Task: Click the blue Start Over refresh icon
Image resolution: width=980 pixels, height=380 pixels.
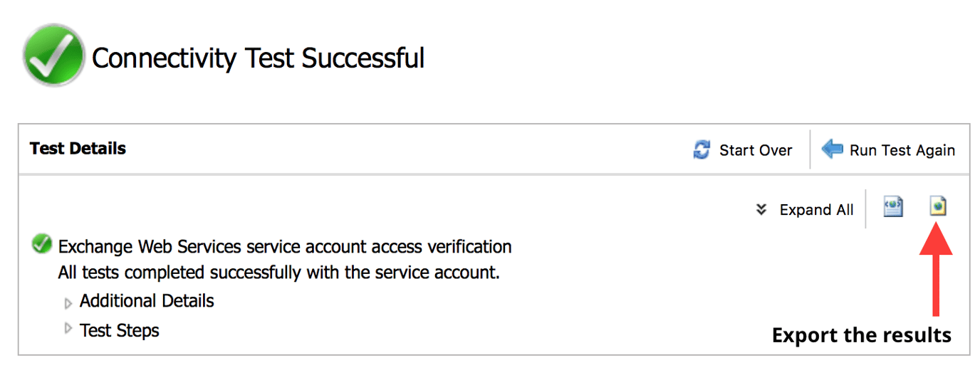Action: tap(702, 150)
